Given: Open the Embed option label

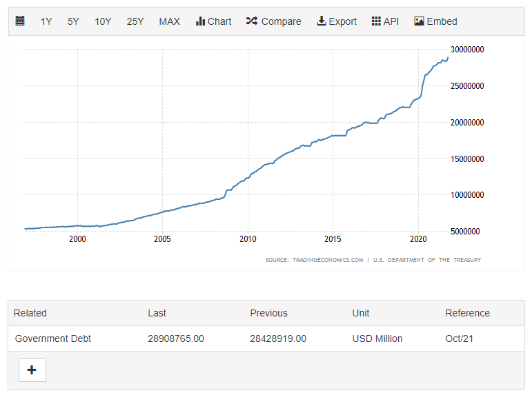Looking at the screenshot, I should 442,21.
